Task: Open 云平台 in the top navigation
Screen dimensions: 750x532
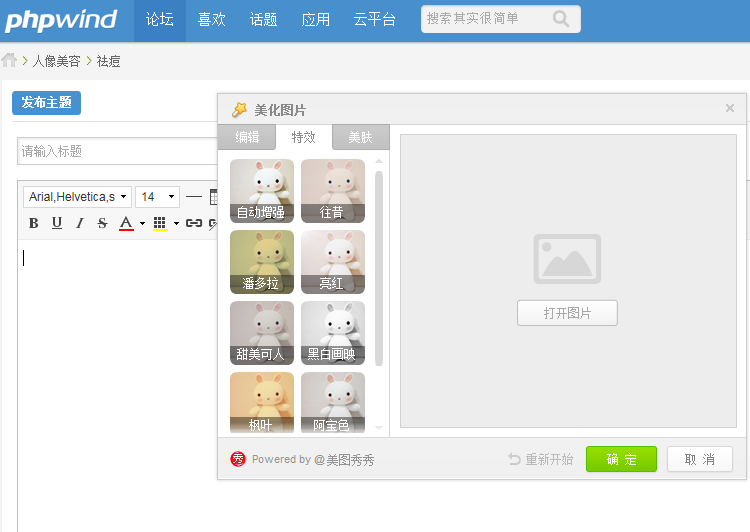Action: click(374, 20)
